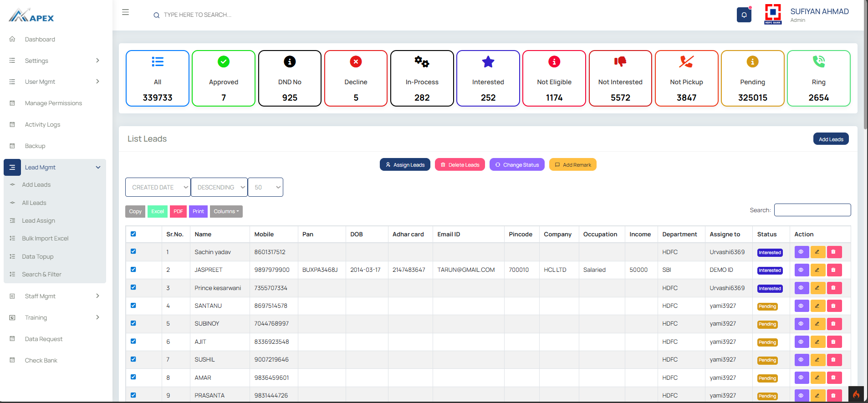
Task: Uncheck the checkbox for AMAR row
Action: click(133, 377)
